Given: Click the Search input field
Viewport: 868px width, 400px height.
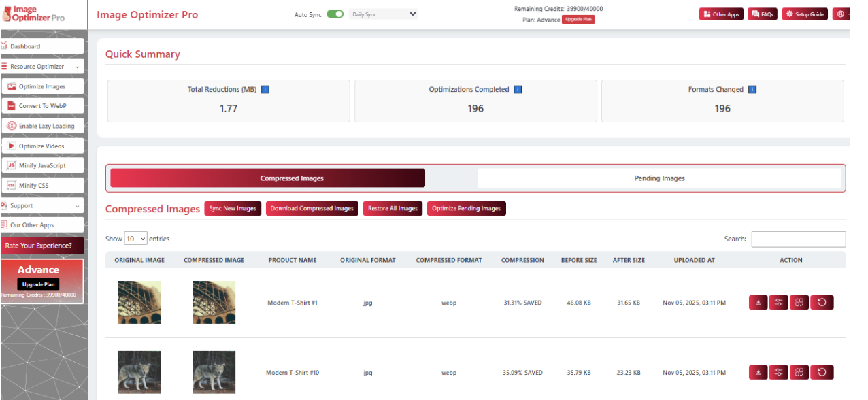Looking at the screenshot, I should point(798,239).
